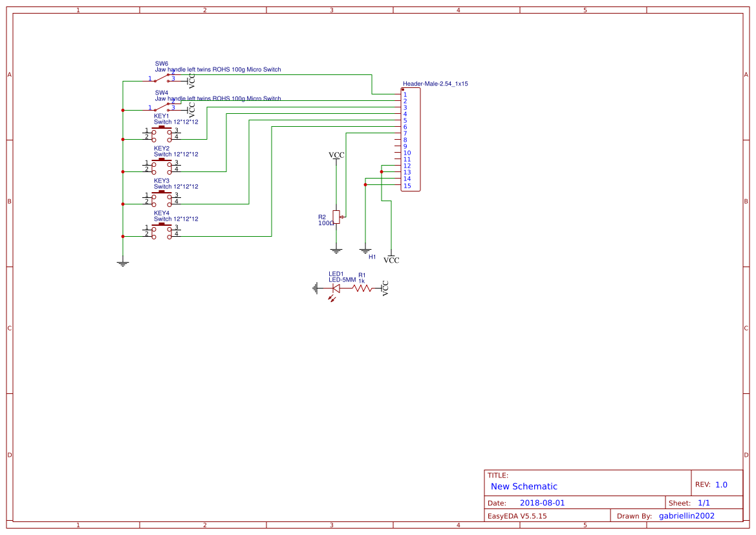Select the H1 ground symbol
756x535 pixels.
pyautogui.click(x=366, y=249)
